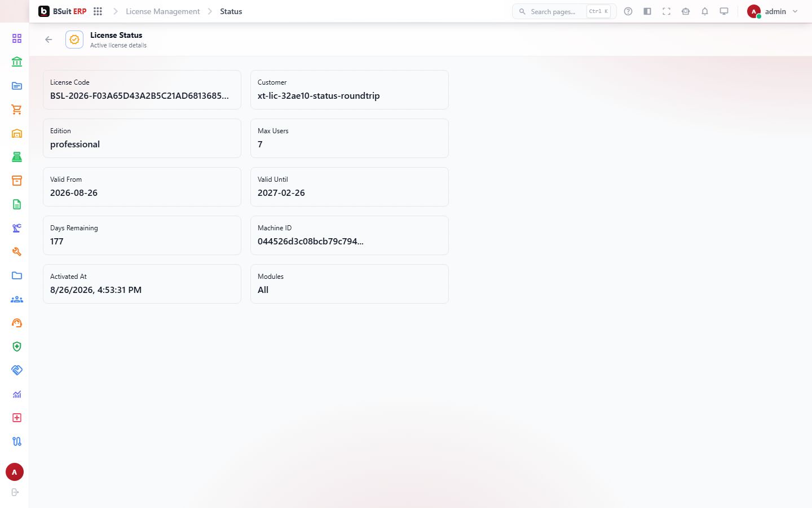The height and width of the screenshot is (508, 812).
Task: Click the Activated At timestamp
Action: [96, 290]
